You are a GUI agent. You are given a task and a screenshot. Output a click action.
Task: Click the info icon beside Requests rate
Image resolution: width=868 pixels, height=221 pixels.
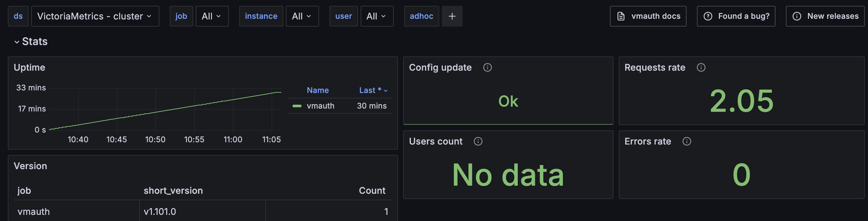pyautogui.click(x=701, y=68)
